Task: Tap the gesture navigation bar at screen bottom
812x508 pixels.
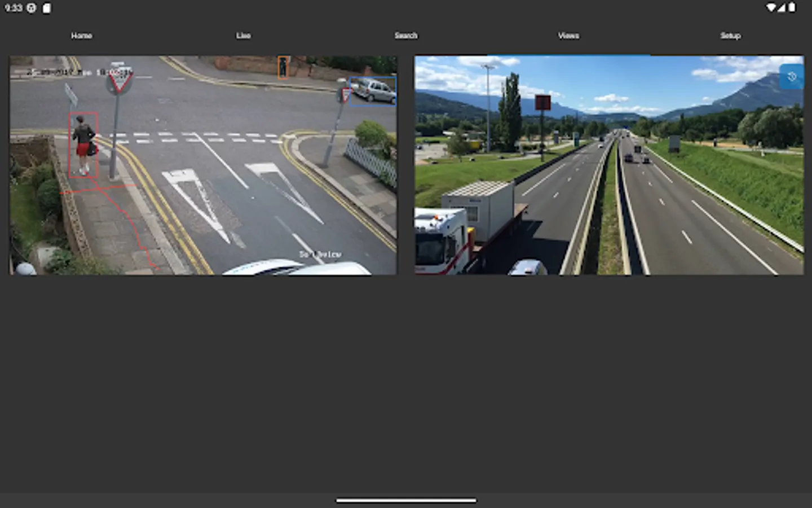Action: 405,500
